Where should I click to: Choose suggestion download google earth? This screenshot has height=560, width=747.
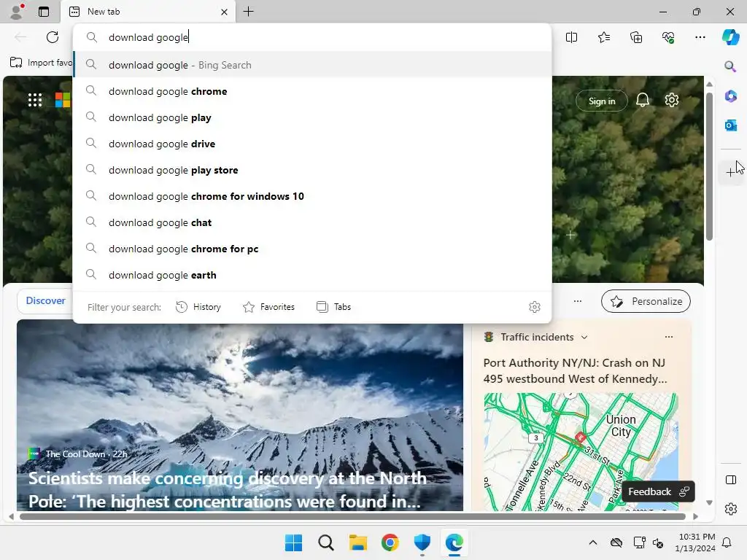point(312,275)
